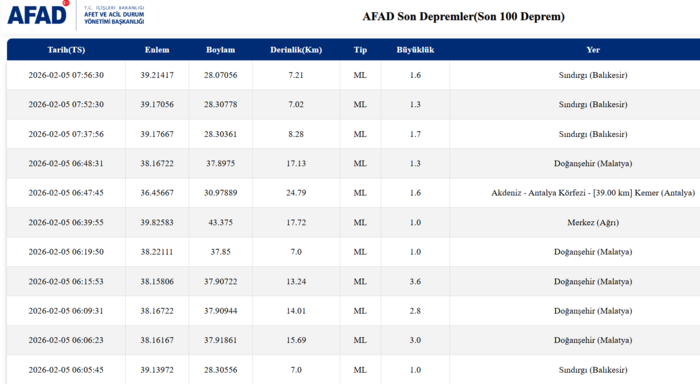Screen dimensions: 700x384
Task: Click depth value 14.01
Action: coord(296,311)
